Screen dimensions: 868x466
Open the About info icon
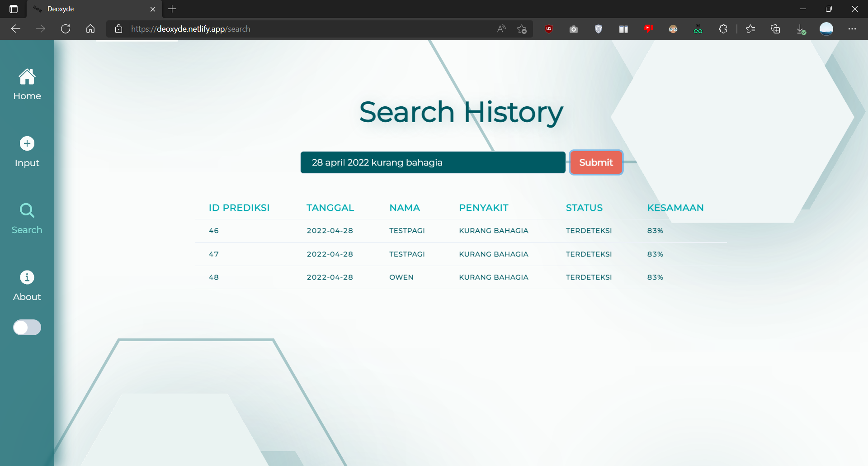pos(27,277)
